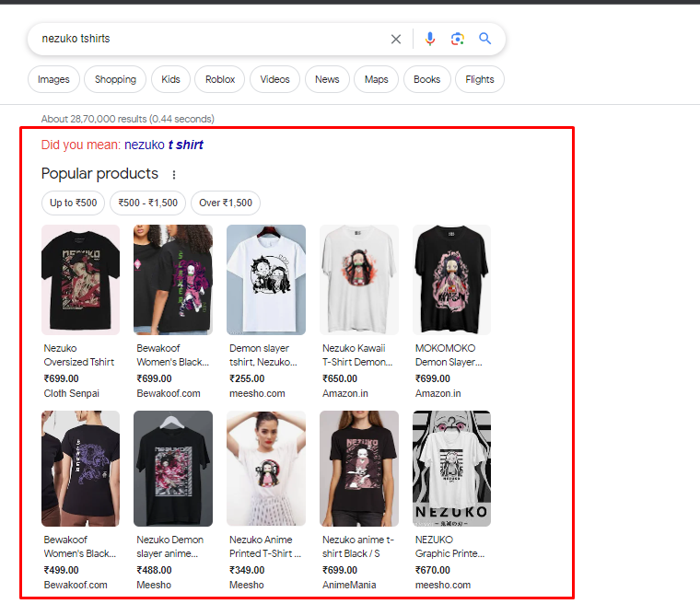Open the Maps filter tab
The image size is (700, 604).
[376, 79]
